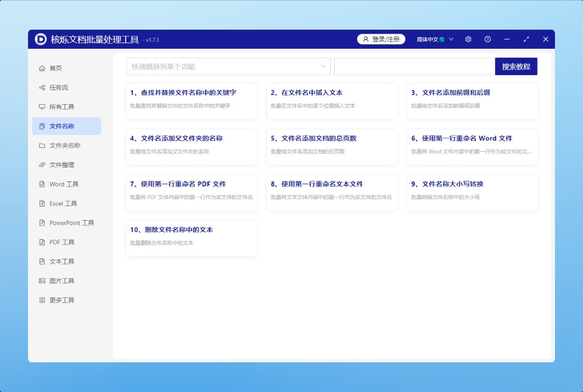Open the 简体中文 language dropdown
583x392 pixels.
[435, 39]
